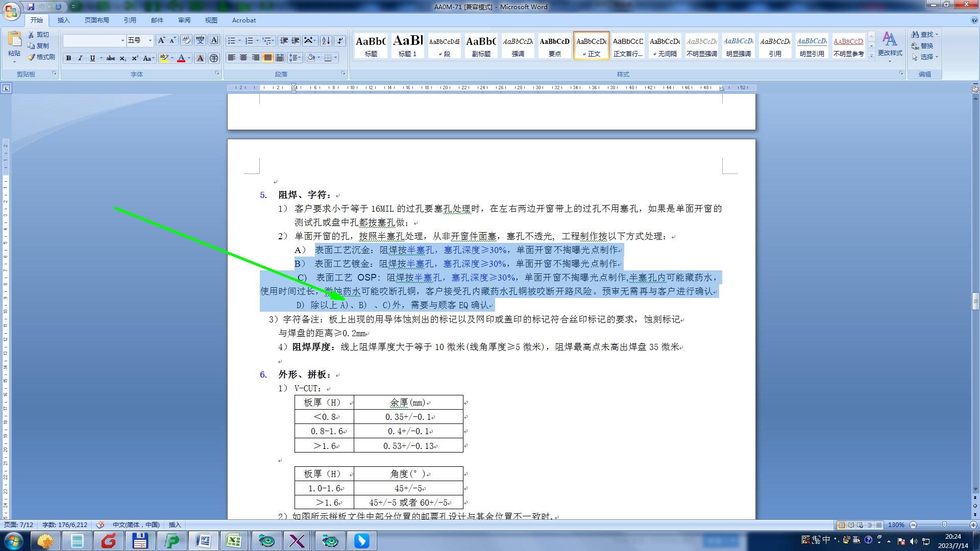Viewport: 980px width, 551px height.
Task: Expand the font name combo box
Action: click(122, 40)
